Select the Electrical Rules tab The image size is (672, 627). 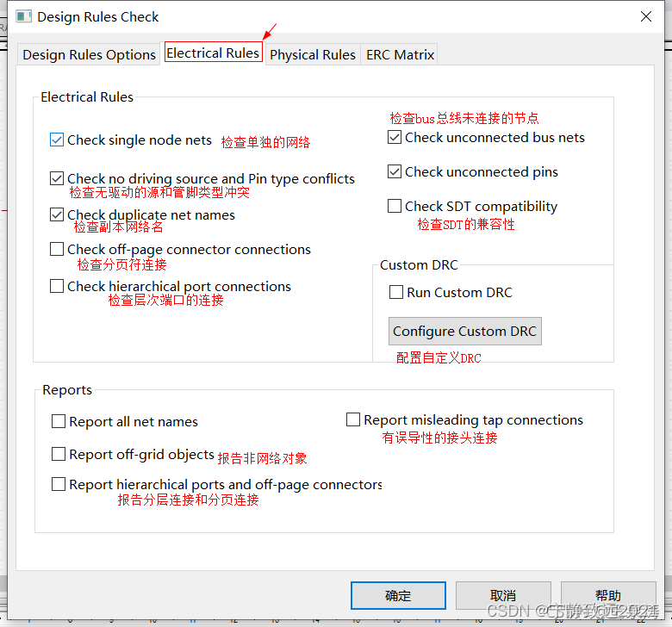pyautogui.click(x=213, y=53)
